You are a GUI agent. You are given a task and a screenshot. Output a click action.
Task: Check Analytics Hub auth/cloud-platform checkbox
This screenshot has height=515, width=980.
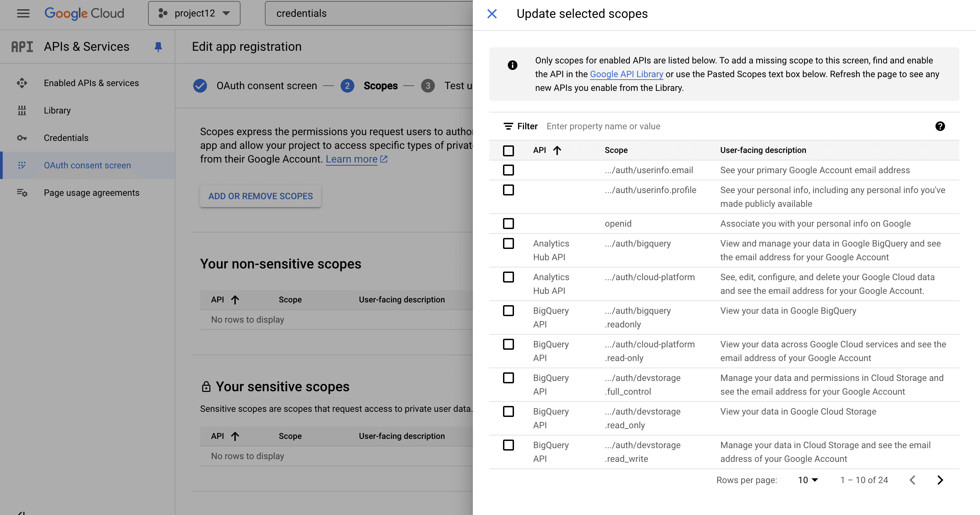(x=509, y=277)
